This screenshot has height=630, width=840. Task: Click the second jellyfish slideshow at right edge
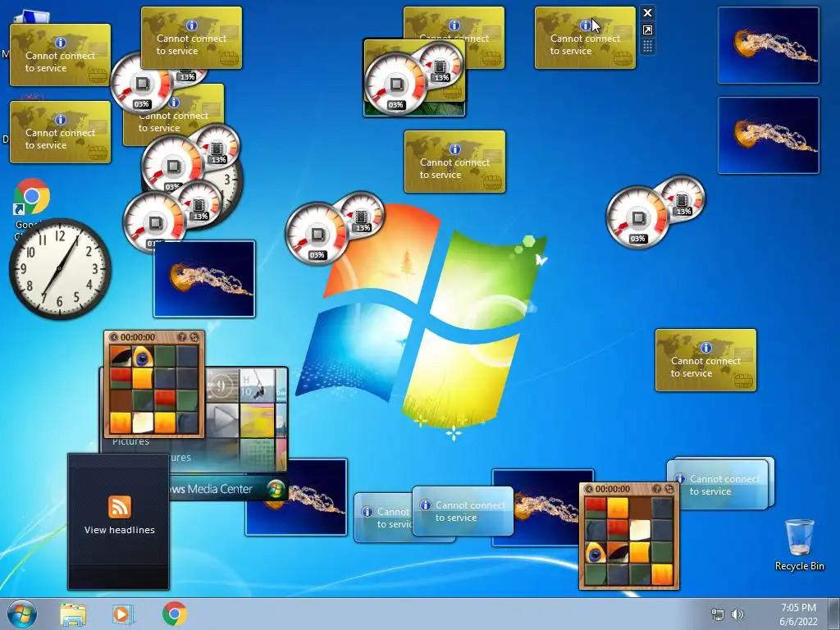pyautogui.click(x=768, y=135)
